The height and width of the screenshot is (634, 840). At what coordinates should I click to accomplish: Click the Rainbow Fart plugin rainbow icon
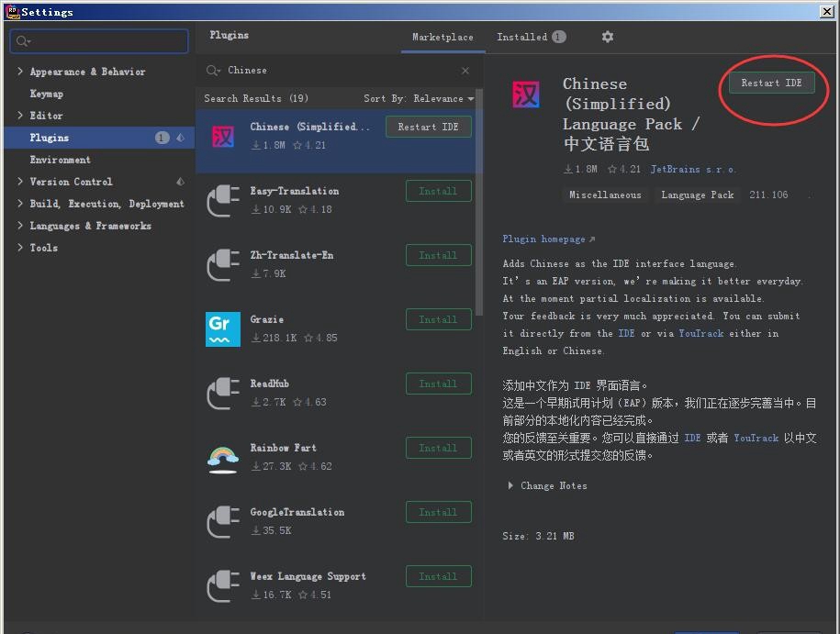[x=223, y=459]
